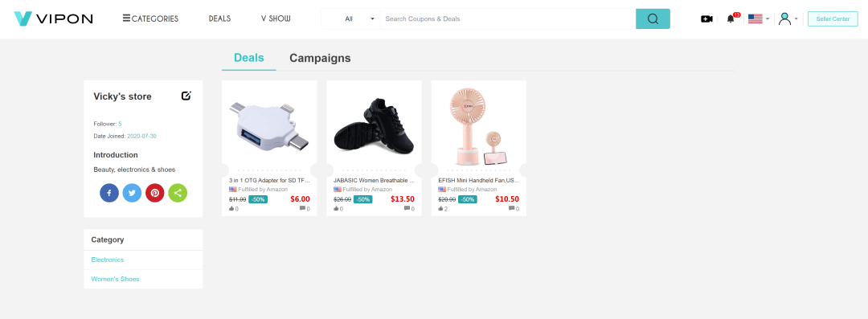Click the Seller Center button
Viewport: 868px width, 319px height.
tap(833, 18)
